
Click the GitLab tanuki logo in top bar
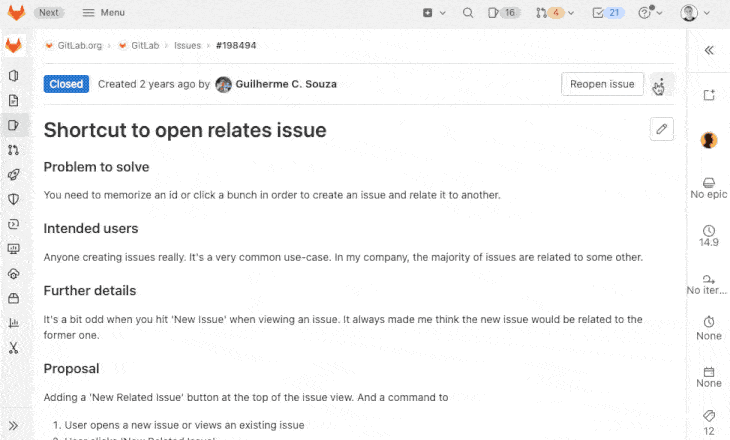click(x=16, y=13)
